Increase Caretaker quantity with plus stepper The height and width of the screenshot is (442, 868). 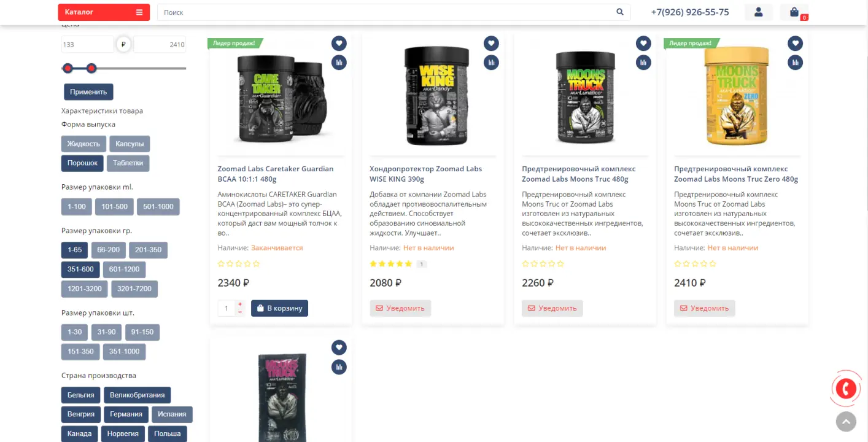pyautogui.click(x=240, y=304)
